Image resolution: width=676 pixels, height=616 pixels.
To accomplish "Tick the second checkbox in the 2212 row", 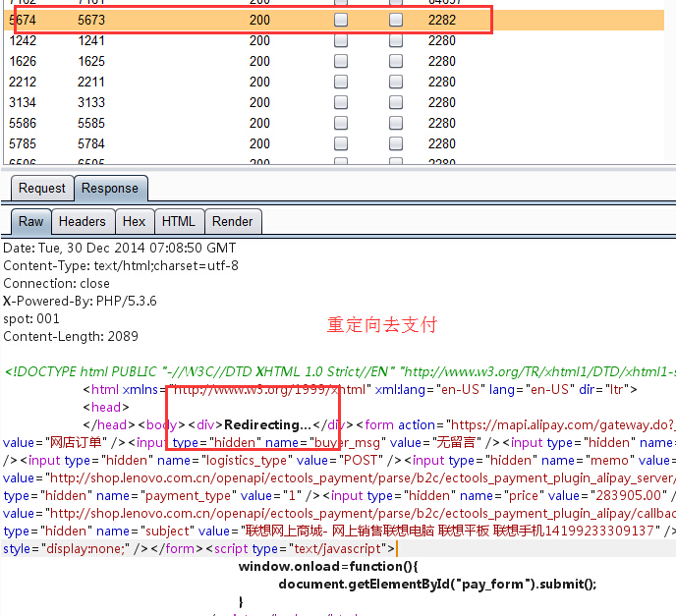I will click(x=396, y=82).
